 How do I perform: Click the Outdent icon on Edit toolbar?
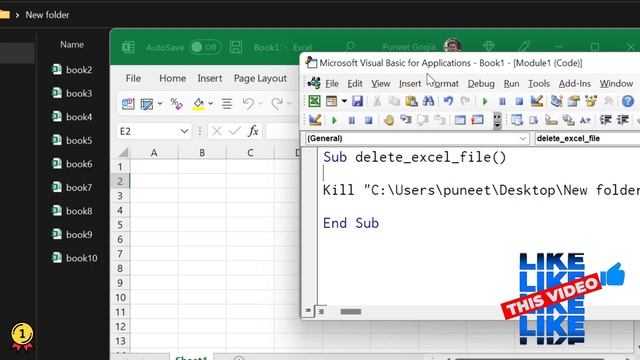pos(622,120)
